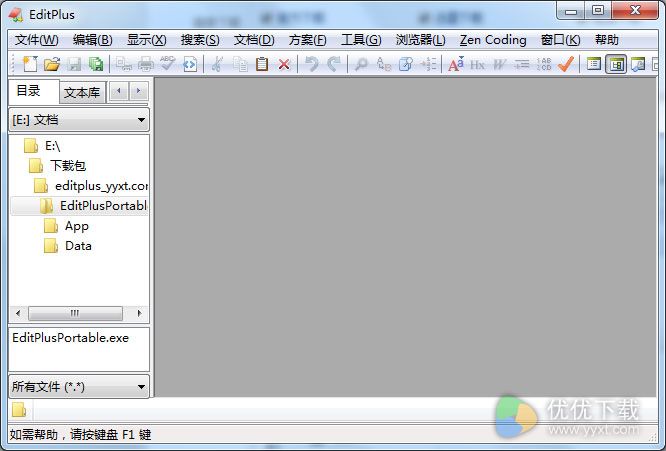Viewport: 666px width, 451px height.
Task: Open Find with magnifier icon
Action: pyautogui.click(x=361, y=64)
